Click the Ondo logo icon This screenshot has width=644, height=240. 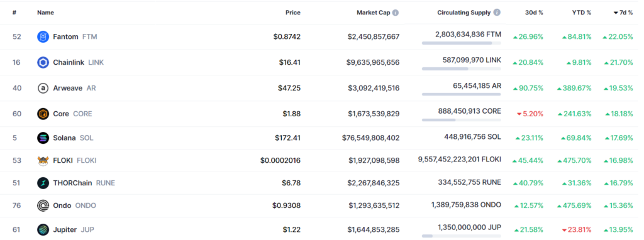[x=43, y=205]
